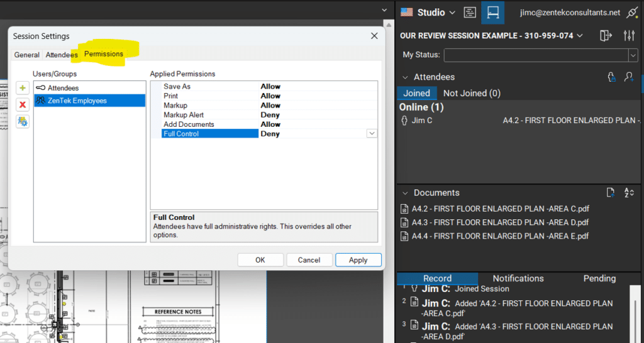Image resolution: width=644 pixels, height=343 pixels.
Task: Select the ZenTek Employees group
Action: [x=89, y=101]
